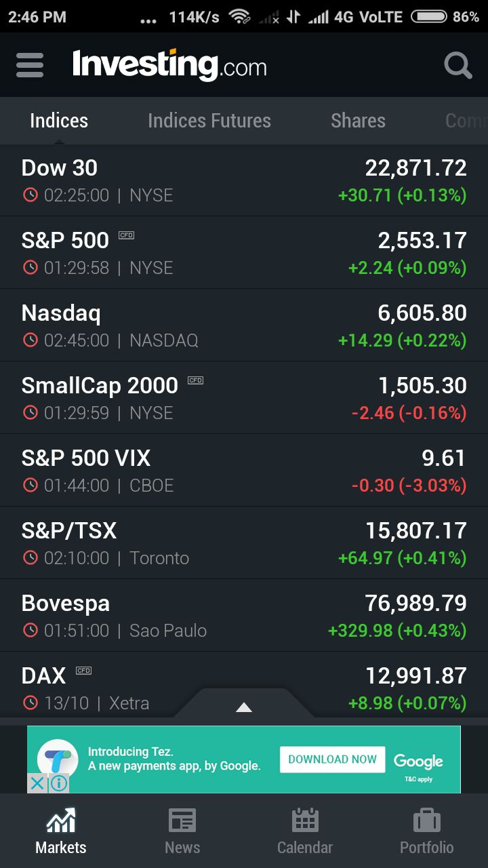Close the Tez ad via X icon
The image size is (488, 868).
click(x=37, y=783)
